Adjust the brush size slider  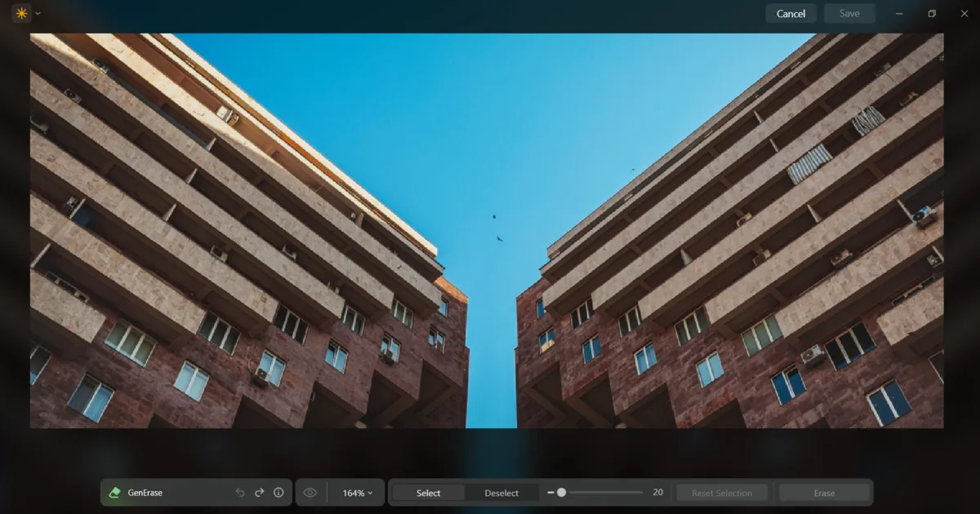pos(563,492)
